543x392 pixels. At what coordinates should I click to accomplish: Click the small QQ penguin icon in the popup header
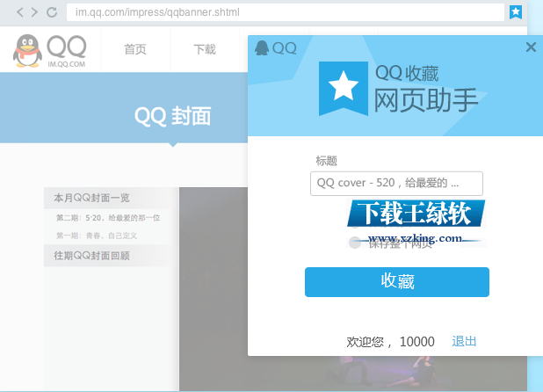(262, 47)
